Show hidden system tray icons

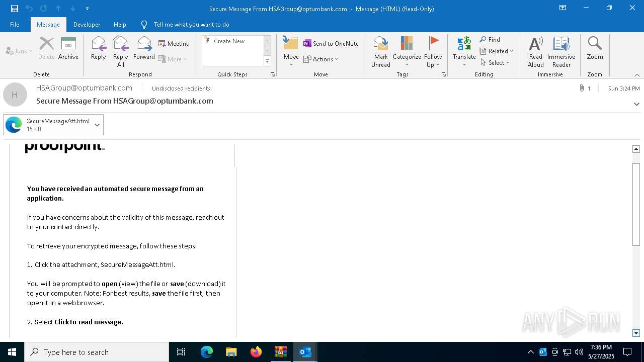click(x=530, y=352)
